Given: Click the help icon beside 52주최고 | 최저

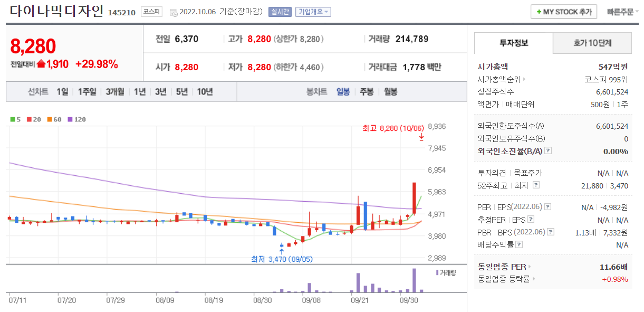Looking at the screenshot, I should point(536,185).
